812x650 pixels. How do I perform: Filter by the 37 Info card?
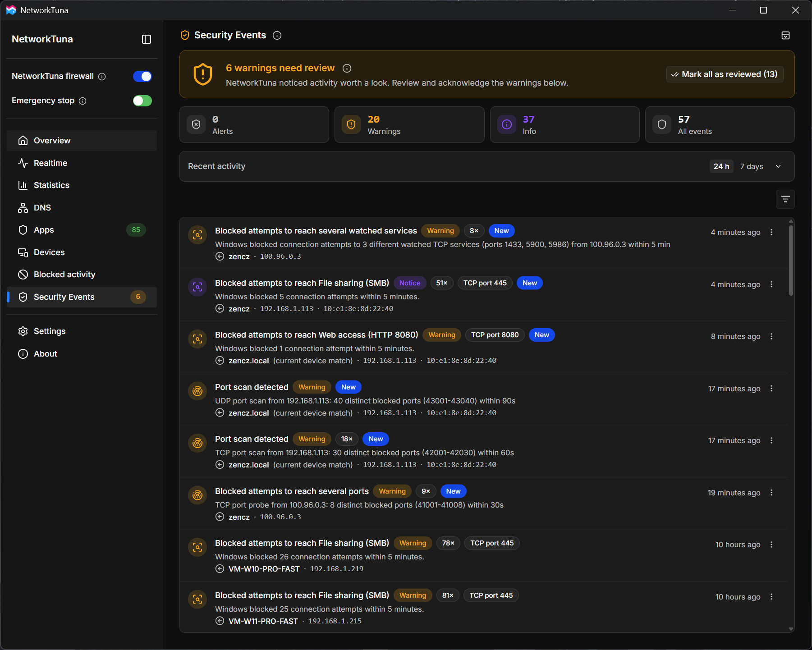click(564, 125)
